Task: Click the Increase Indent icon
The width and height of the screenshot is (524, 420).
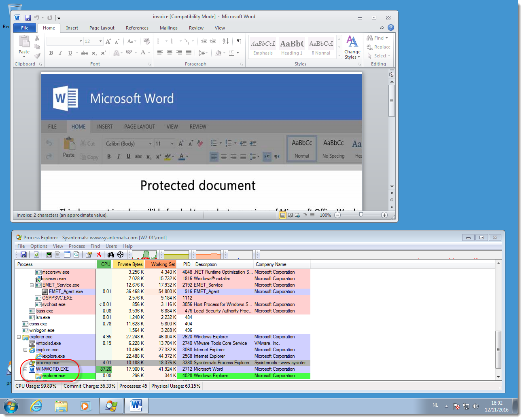Action: 213,41
